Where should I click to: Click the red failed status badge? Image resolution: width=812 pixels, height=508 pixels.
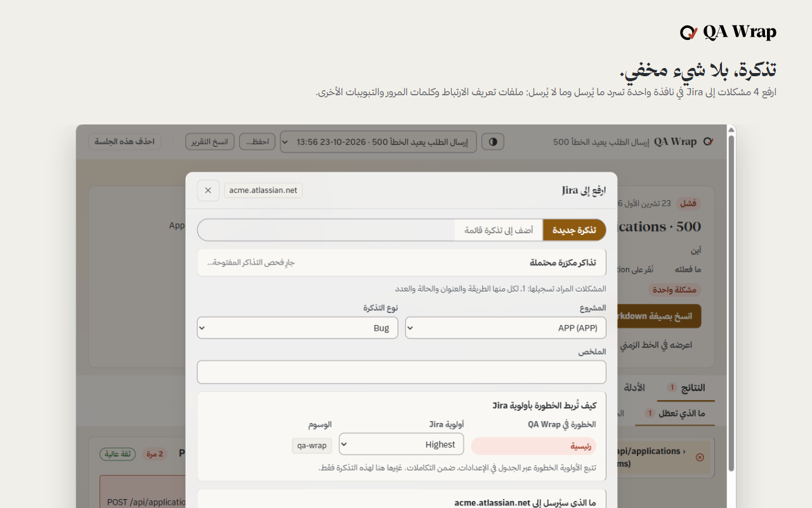(688, 203)
